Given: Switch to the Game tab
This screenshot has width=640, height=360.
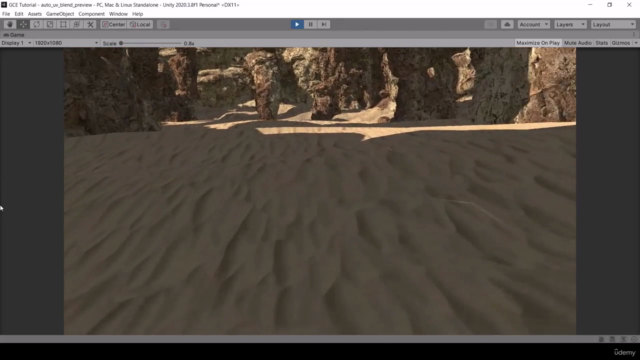Looking at the screenshot, I should pyautogui.click(x=14, y=35).
